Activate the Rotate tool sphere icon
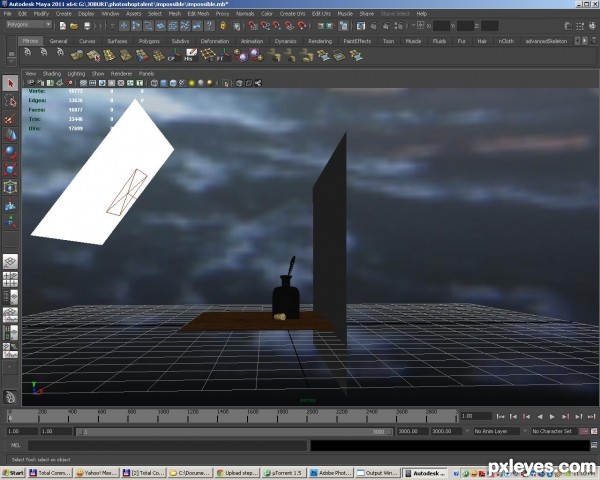Screen dimensions: 600x480 pyautogui.click(x=10, y=152)
